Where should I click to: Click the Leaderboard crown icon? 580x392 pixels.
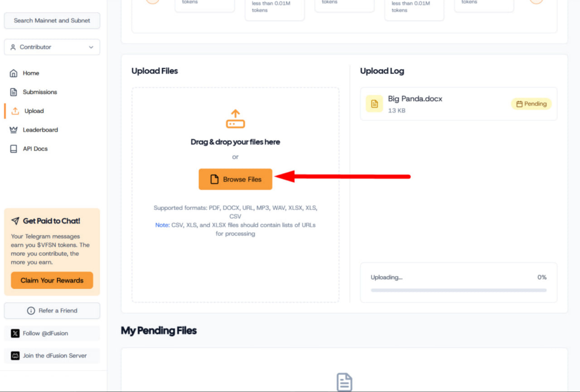14,130
